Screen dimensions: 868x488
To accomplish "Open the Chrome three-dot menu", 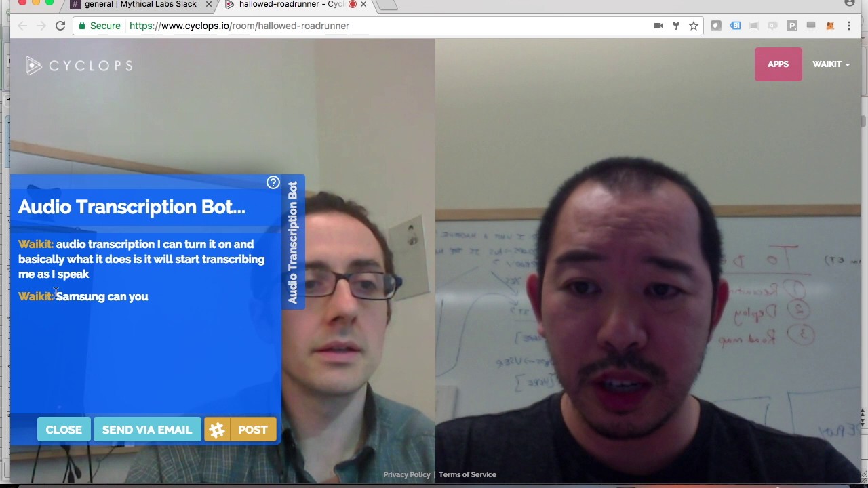I will (x=849, y=26).
